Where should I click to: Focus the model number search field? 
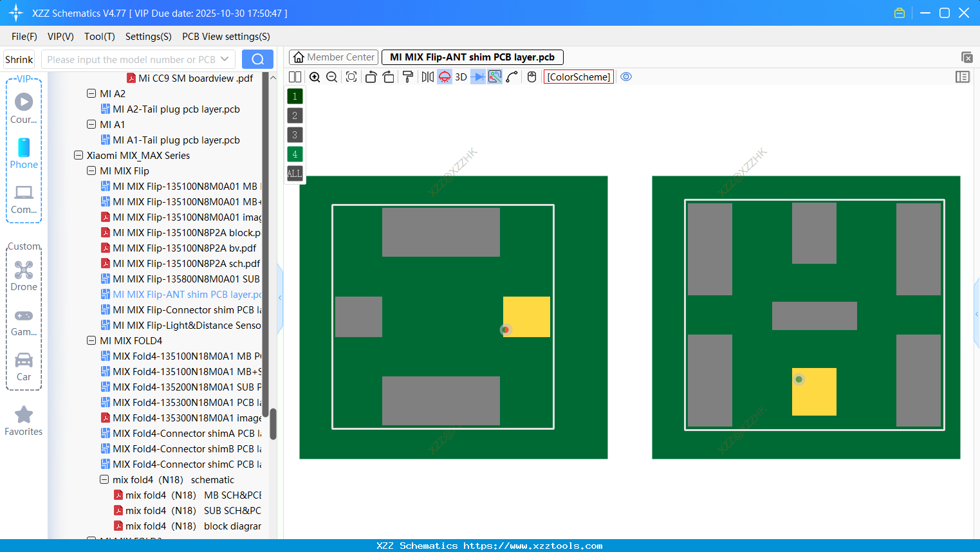131,60
